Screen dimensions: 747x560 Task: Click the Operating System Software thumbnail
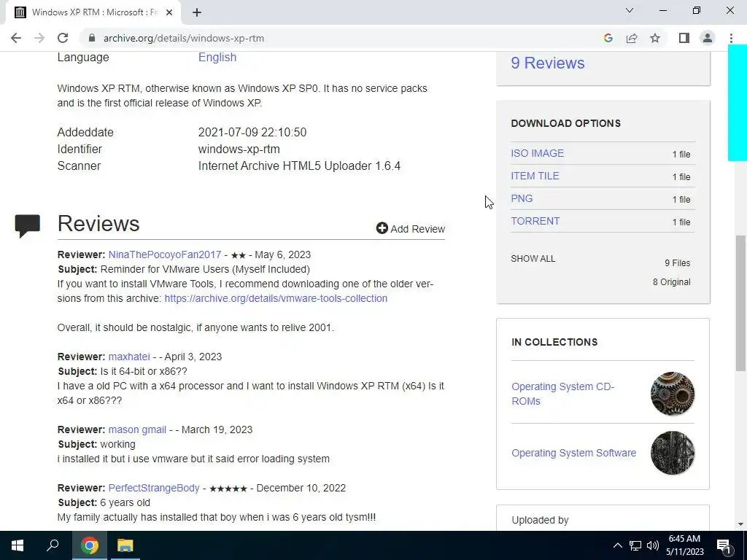pyautogui.click(x=672, y=453)
